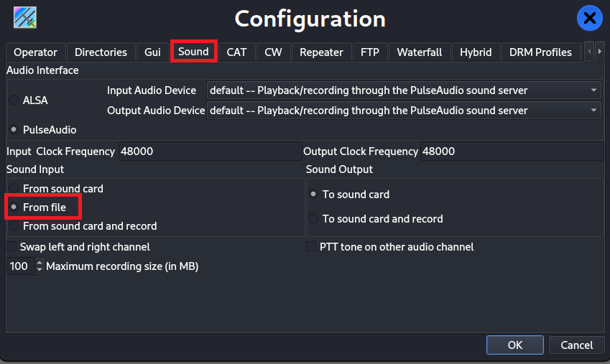This screenshot has width=610, height=364.
Task: Select the PulseAudio audio interface
Action: 13,130
